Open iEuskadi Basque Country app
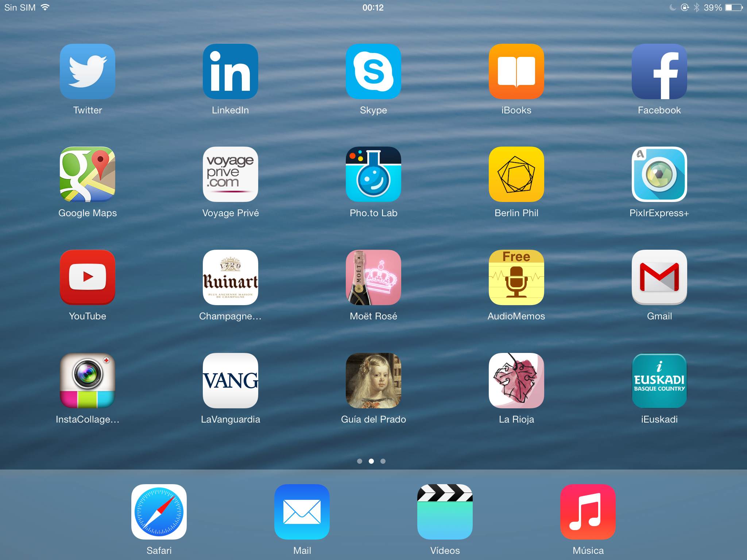747x560 pixels. [659, 381]
